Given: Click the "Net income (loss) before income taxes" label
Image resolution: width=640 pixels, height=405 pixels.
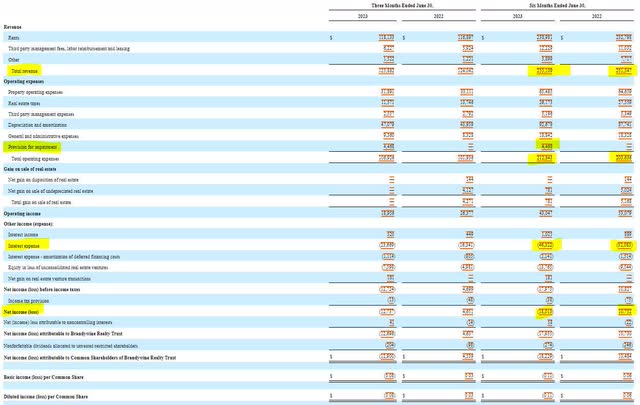Looking at the screenshot, I should 42,289.
